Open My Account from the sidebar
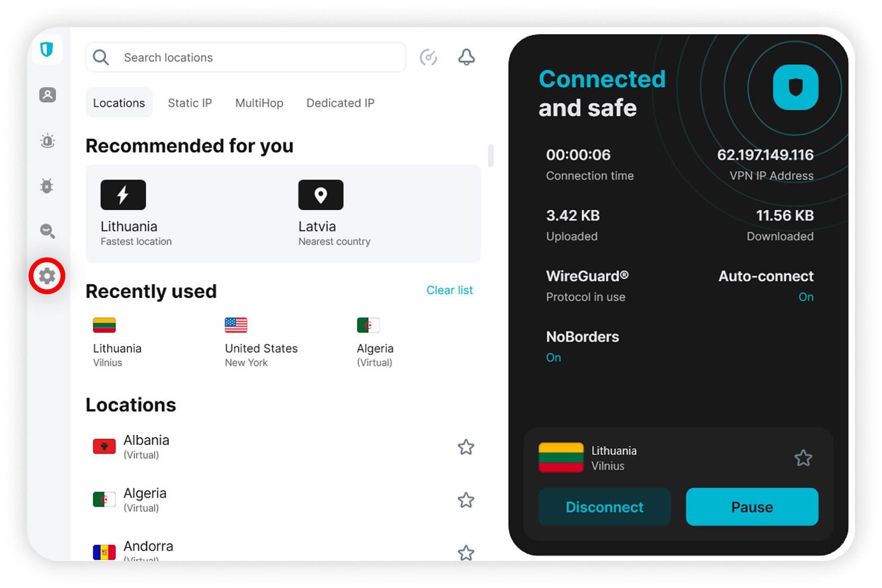 47,95
